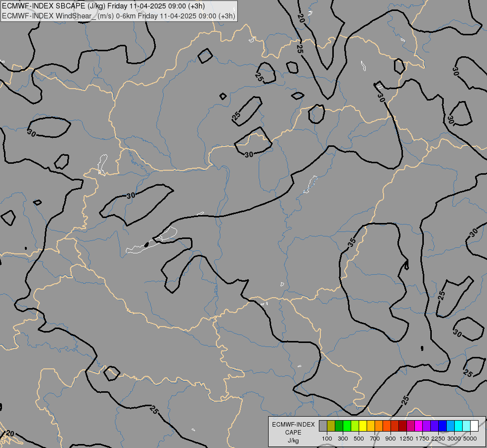Select the pale cyan swatch before 5000
The width and height of the screenshot is (487, 448).
467,426
